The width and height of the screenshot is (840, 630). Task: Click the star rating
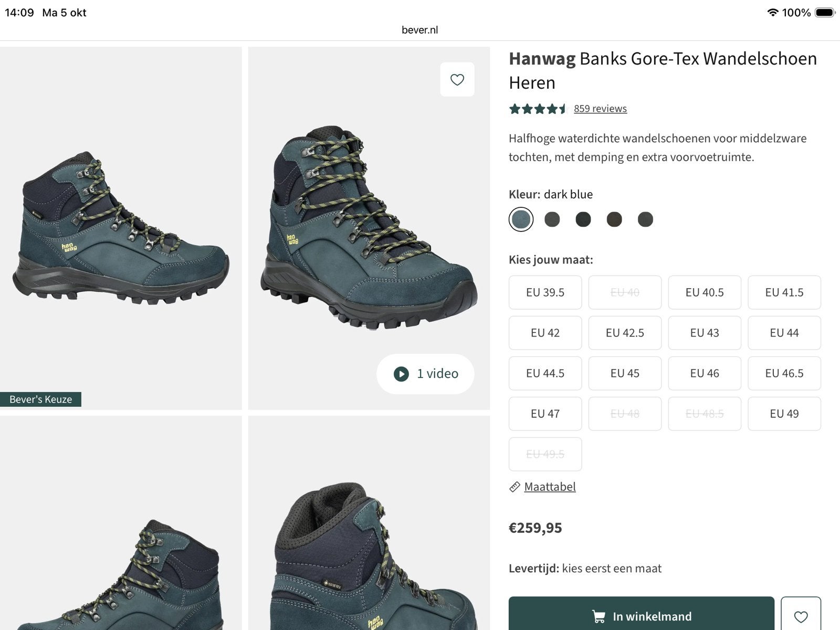click(x=538, y=109)
